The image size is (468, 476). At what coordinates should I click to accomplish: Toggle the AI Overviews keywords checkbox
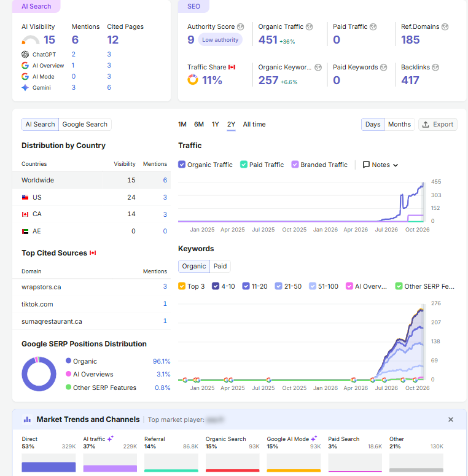coord(349,286)
